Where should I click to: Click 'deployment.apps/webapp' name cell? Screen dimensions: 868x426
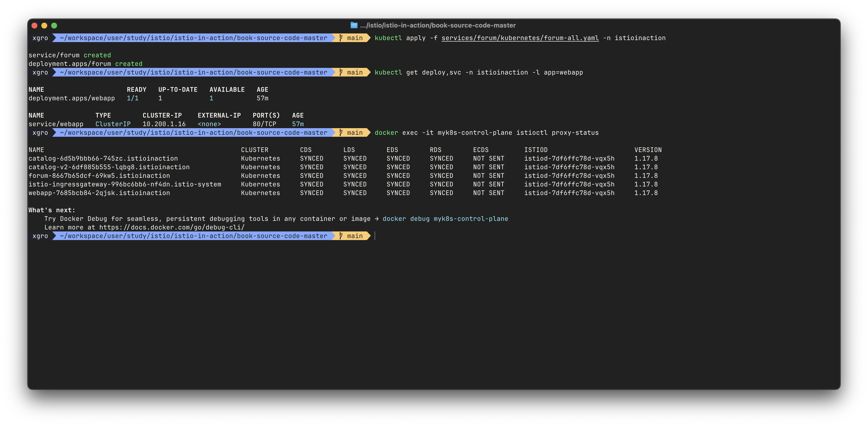(x=72, y=98)
